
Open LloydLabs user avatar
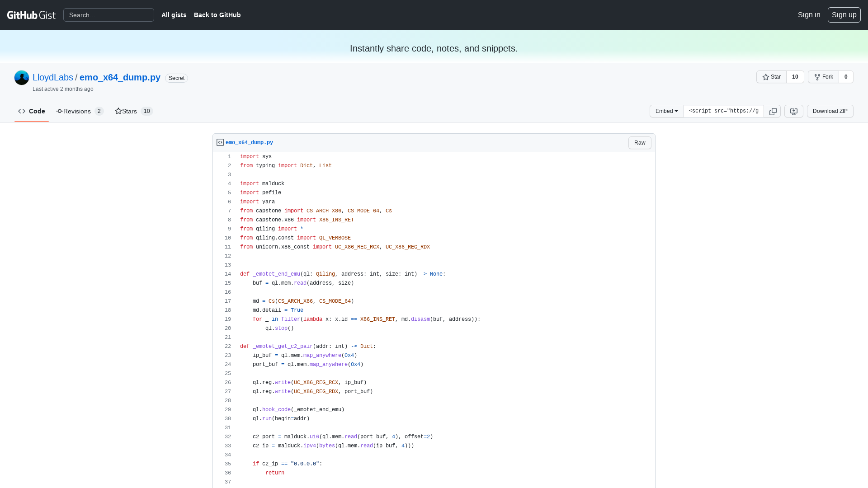click(x=22, y=78)
